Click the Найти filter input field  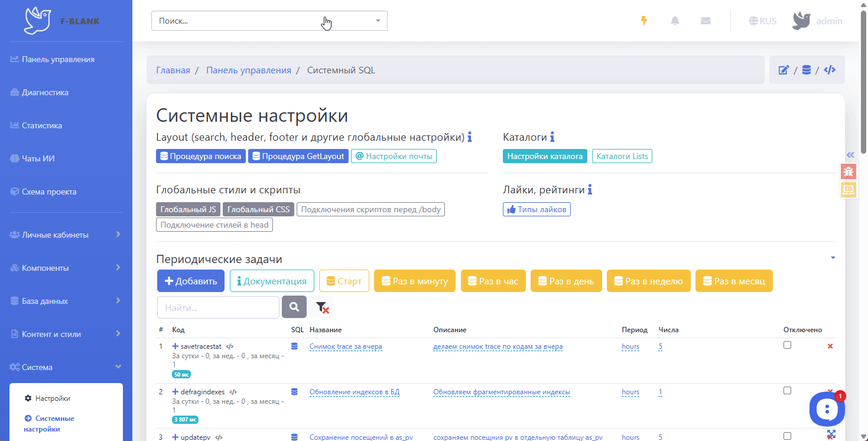[218, 307]
